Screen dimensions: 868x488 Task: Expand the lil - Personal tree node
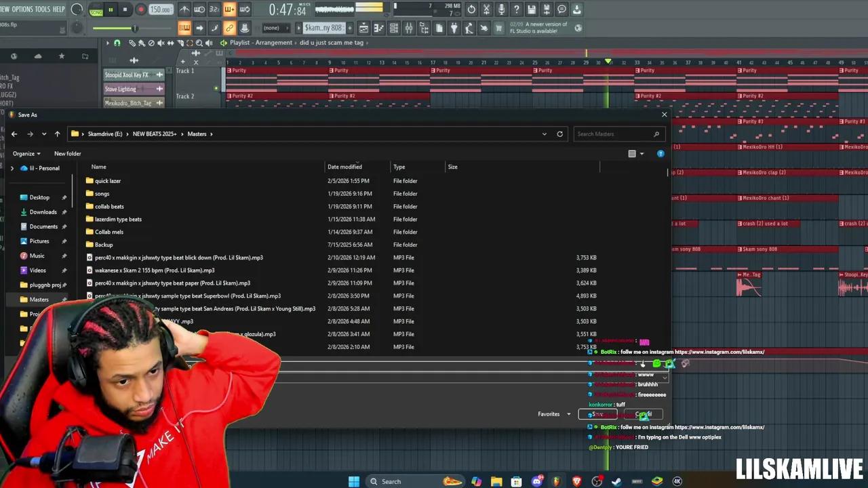pyautogui.click(x=12, y=168)
